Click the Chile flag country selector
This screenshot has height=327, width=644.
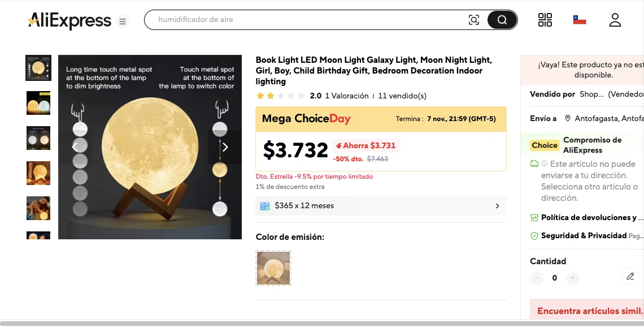[x=580, y=20]
